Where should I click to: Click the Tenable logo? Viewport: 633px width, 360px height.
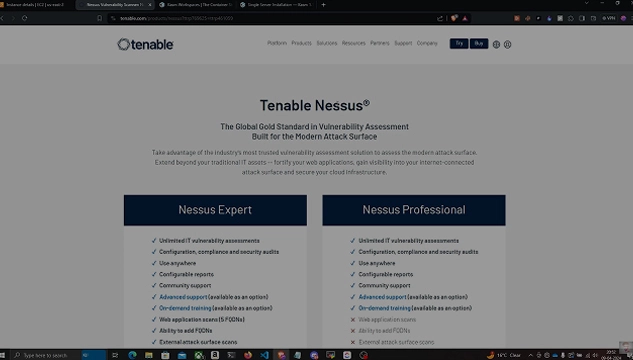tap(145, 44)
